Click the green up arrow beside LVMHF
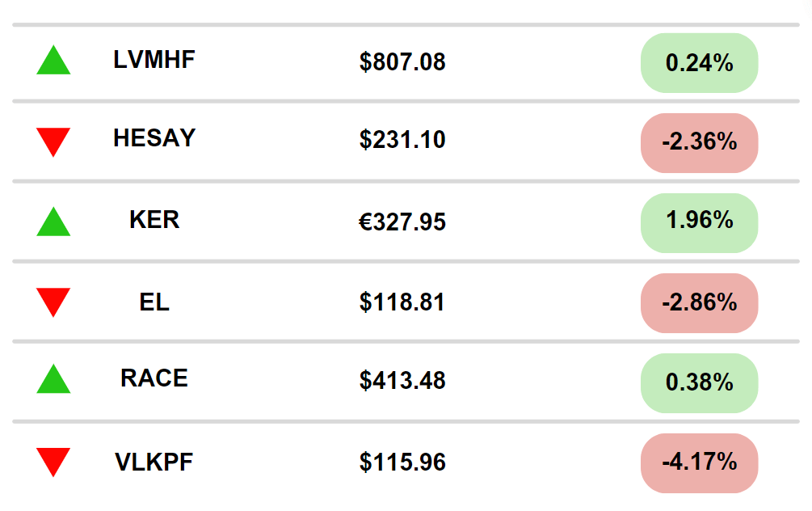Screen dimensions: 812x511 [53, 62]
